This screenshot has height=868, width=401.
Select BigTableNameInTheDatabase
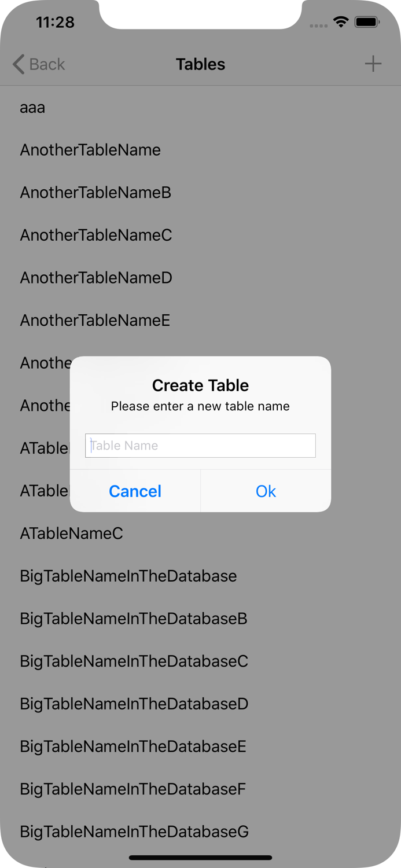(x=128, y=576)
